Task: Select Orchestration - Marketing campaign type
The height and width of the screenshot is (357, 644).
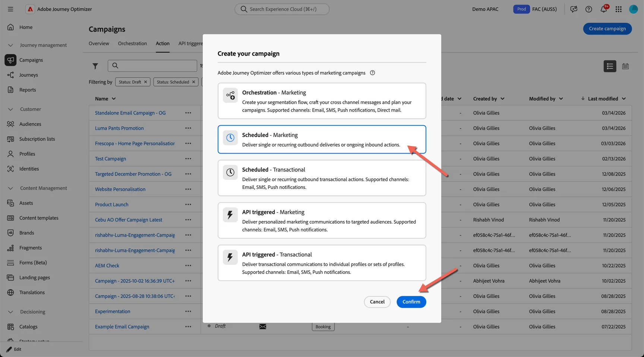Action: (322, 101)
